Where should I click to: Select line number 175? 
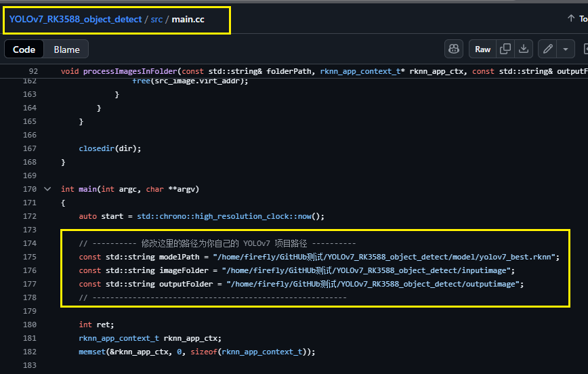30,257
